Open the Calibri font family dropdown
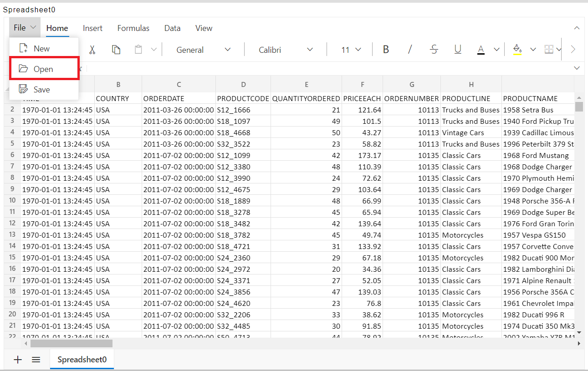 tap(286, 50)
